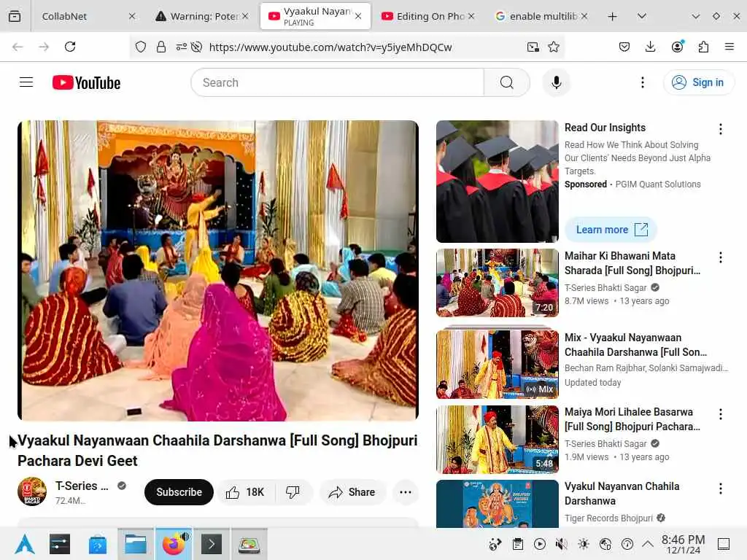Open the graduation ad thumbnail
The height and width of the screenshot is (560, 747).
pos(498,182)
